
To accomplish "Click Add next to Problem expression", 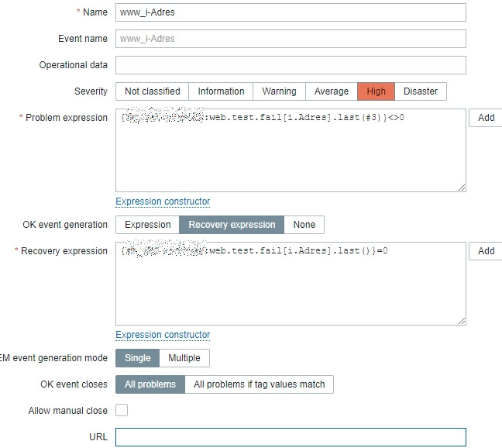I will 486,118.
